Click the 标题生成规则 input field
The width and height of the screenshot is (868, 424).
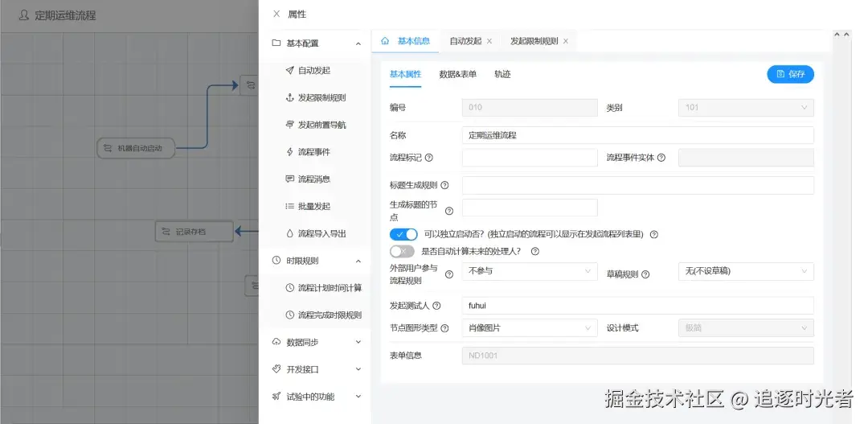pos(637,185)
